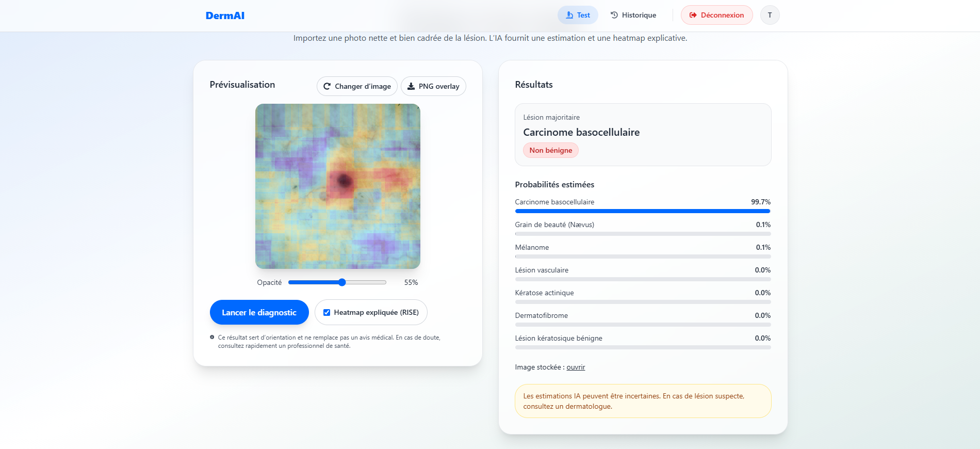Click the DermAI logo
980x449 pixels.
[225, 15]
